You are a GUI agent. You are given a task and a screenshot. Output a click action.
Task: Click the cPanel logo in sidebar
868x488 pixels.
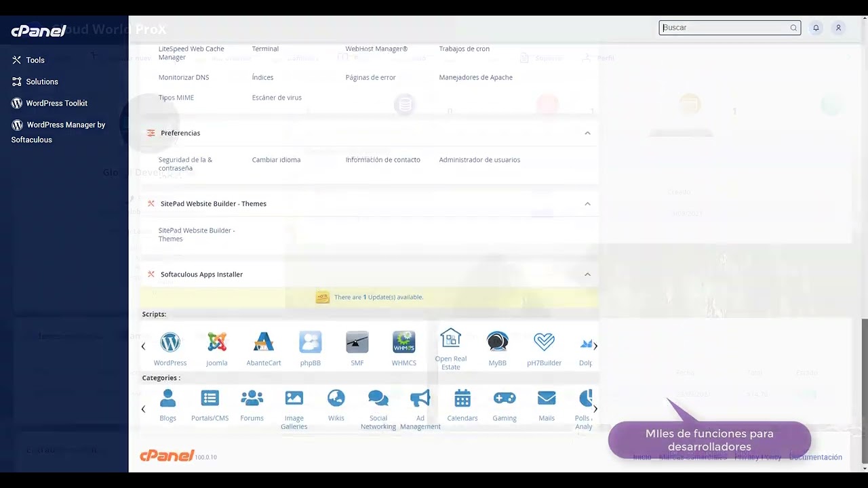click(x=39, y=30)
